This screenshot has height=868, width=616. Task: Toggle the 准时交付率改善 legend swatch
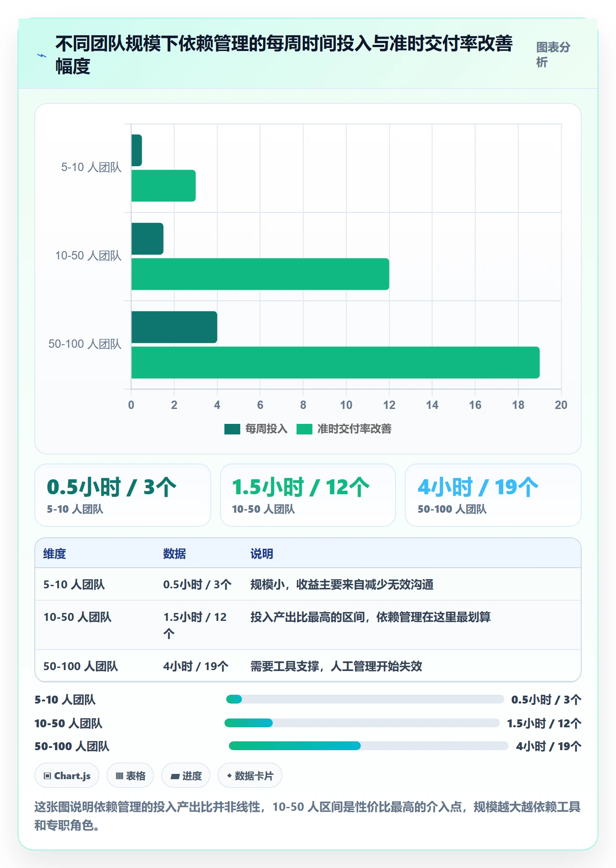pos(304,429)
